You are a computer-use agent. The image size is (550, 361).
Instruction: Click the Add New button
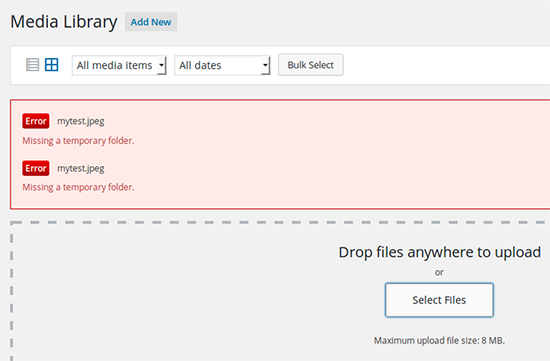(151, 22)
